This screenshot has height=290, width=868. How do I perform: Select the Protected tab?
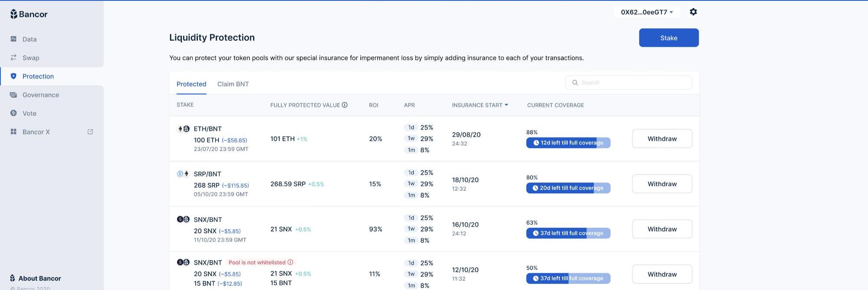click(x=191, y=84)
